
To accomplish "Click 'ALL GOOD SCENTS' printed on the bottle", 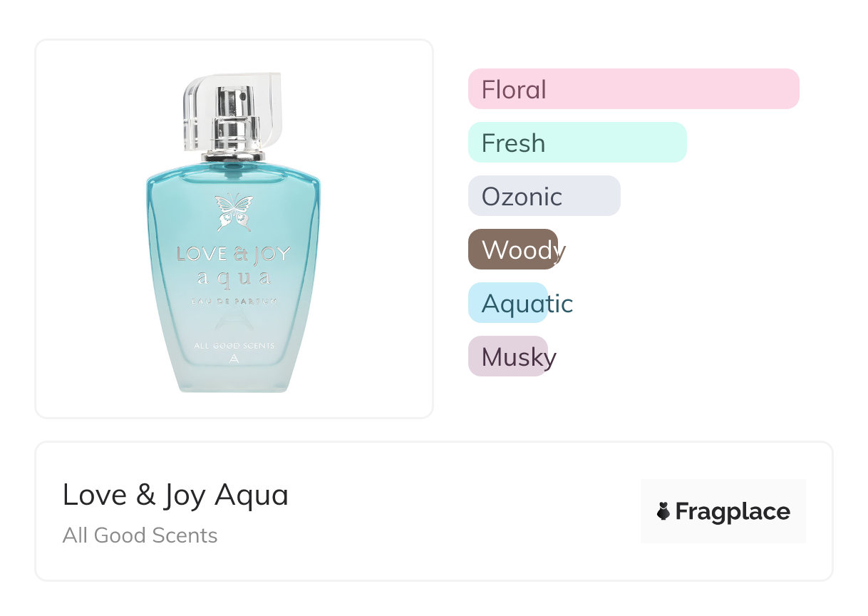I will click(x=234, y=346).
